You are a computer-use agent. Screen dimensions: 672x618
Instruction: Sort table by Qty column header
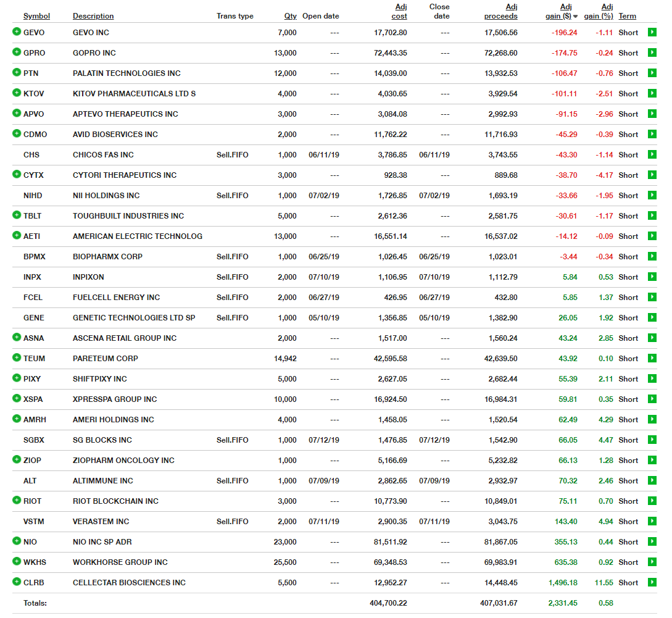pyautogui.click(x=290, y=16)
